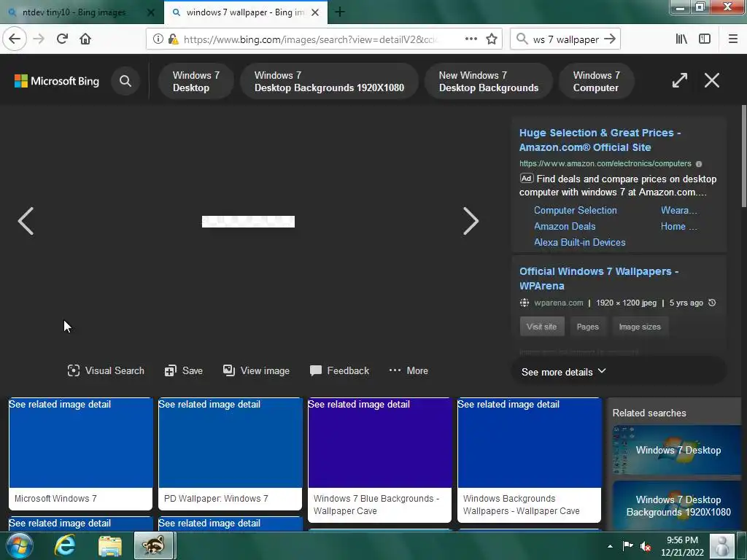Toggle the sidebar view icon

[x=705, y=39]
